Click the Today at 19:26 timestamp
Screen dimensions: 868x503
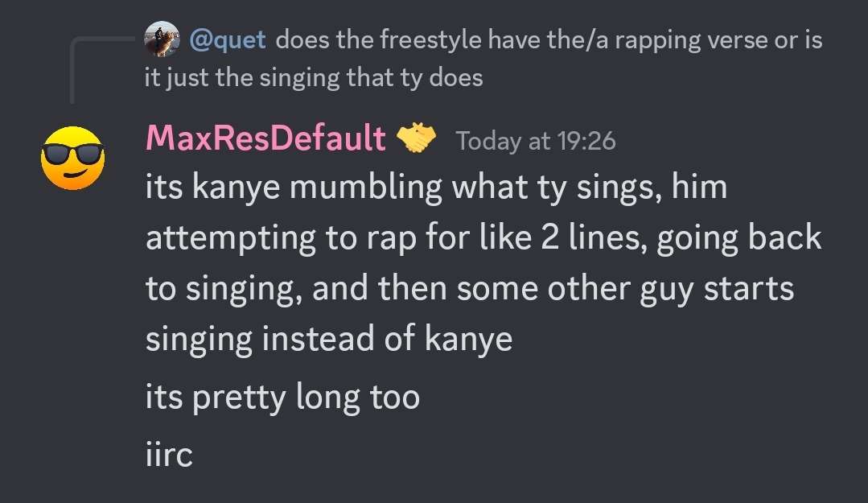(x=535, y=142)
